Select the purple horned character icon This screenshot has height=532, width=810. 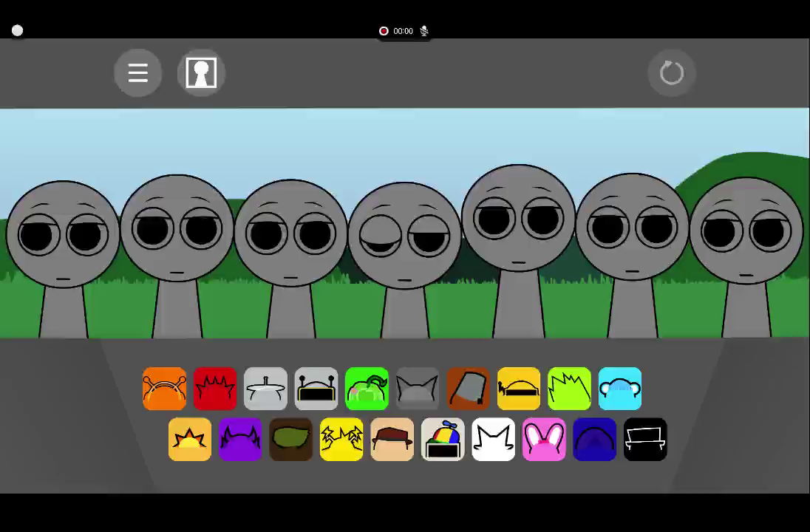point(240,440)
